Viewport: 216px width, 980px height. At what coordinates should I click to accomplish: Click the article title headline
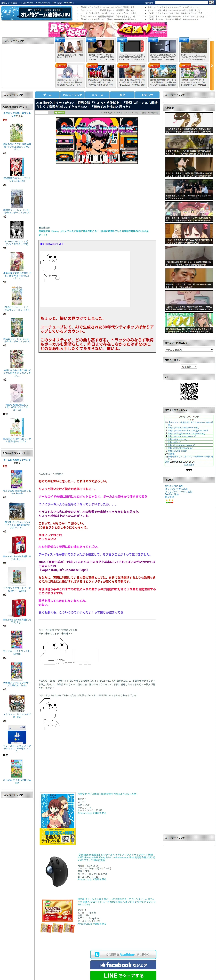click(97, 105)
